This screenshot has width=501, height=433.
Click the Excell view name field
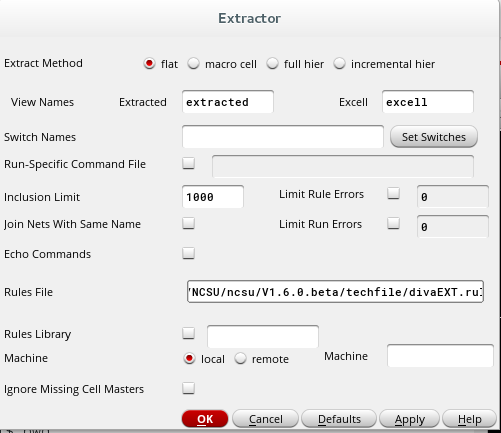(428, 102)
